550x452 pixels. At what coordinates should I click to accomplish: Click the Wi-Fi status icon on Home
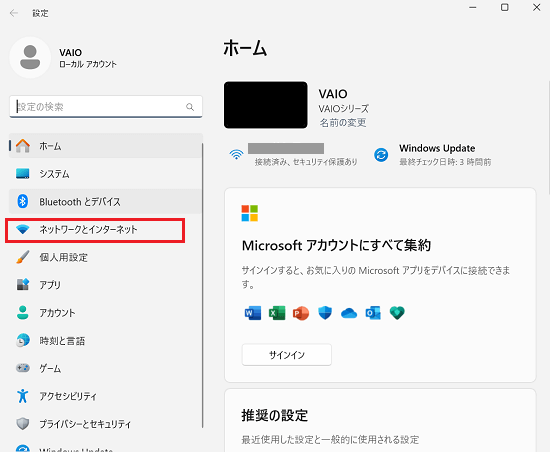pos(236,154)
